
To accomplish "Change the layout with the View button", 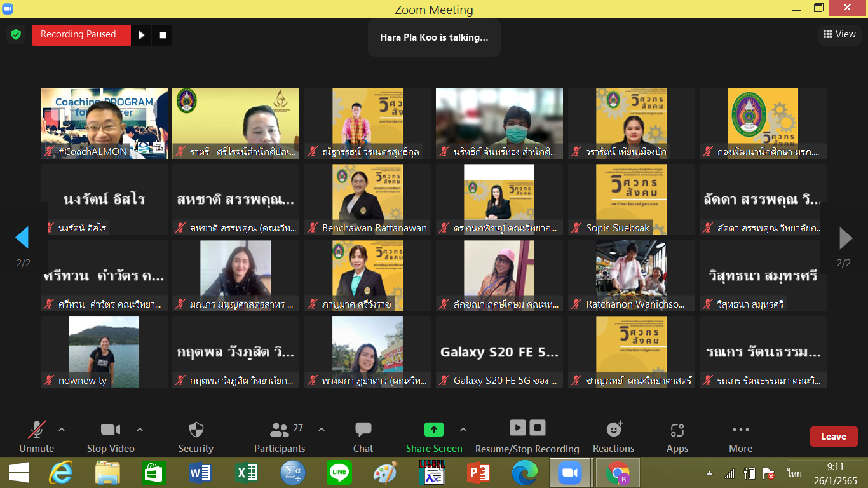I will tap(839, 34).
